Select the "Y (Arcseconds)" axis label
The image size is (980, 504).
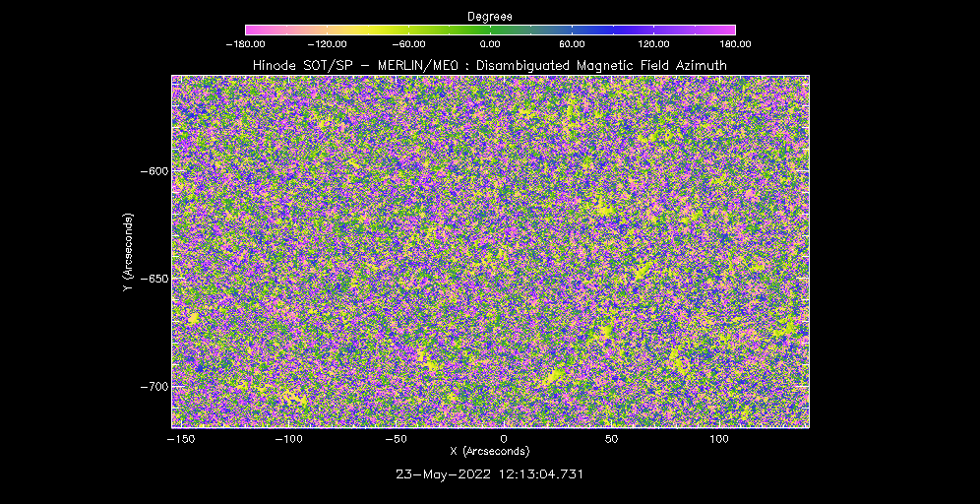[x=127, y=251]
